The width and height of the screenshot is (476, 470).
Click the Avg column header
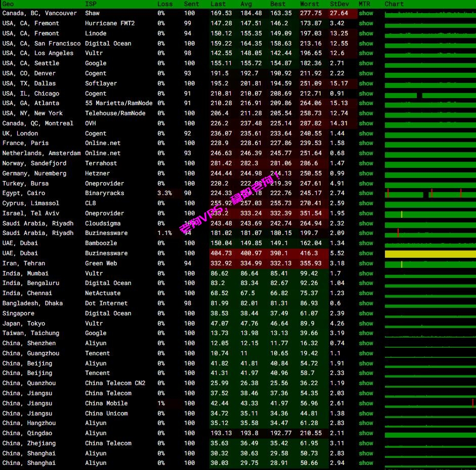pyautogui.click(x=246, y=4)
